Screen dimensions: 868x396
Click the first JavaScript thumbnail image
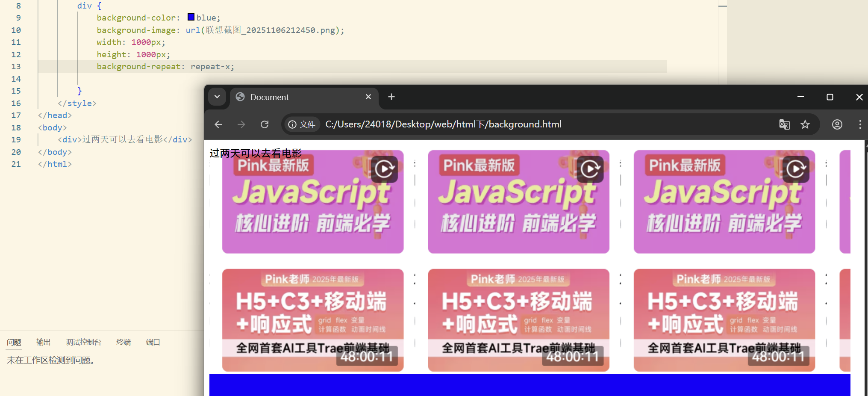(313, 202)
